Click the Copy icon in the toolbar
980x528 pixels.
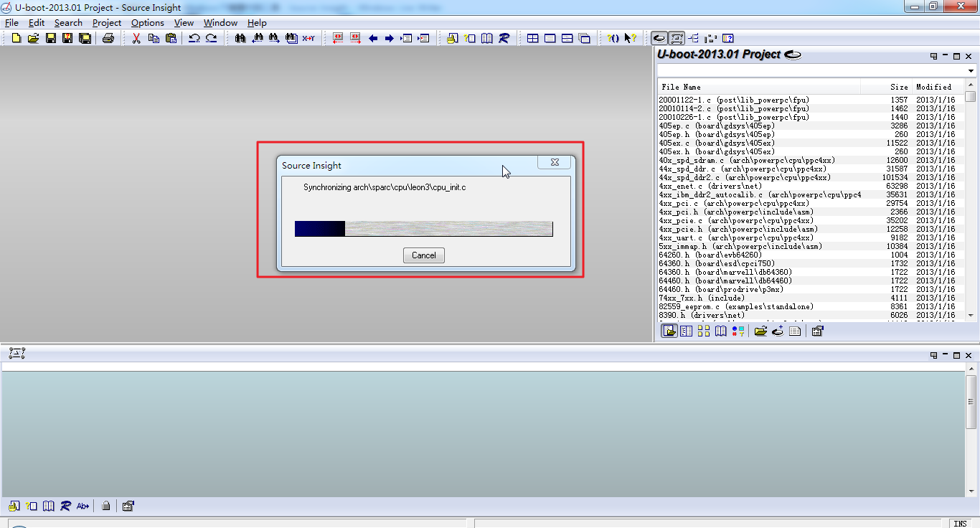point(154,38)
